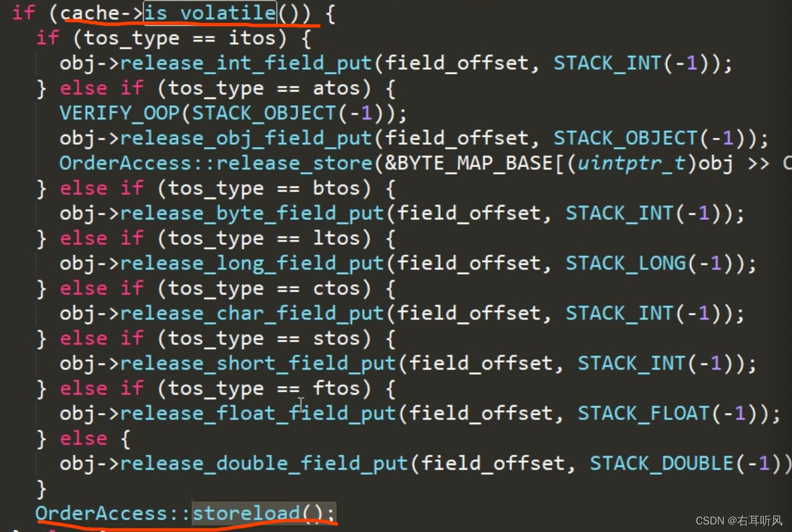Click STACK_INT on the release_char_field_put line
Image resolution: width=792 pixels, height=532 pixels.
[x=619, y=313]
